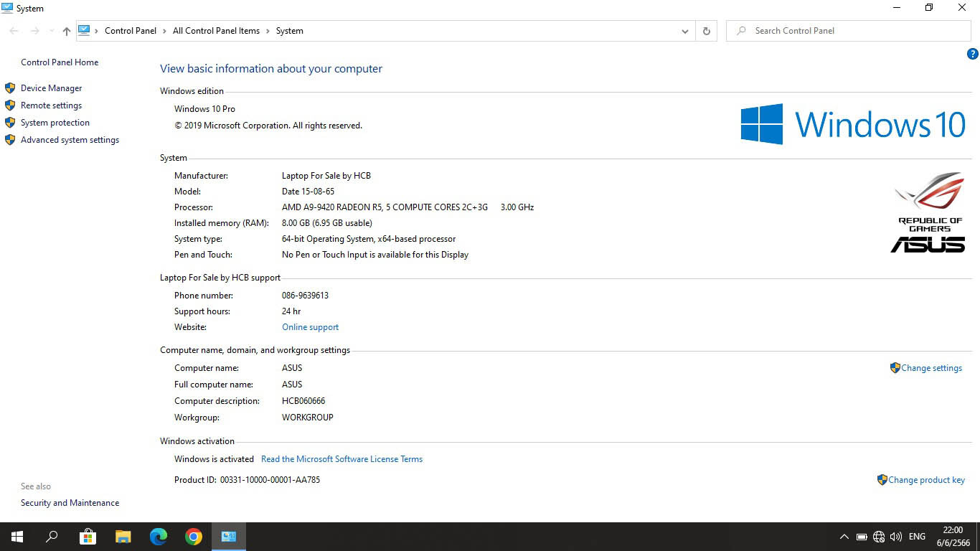The width and height of the screenshot is (980, 551).
Task: Click model value Date 15-08-65
Action: point(308,192)
